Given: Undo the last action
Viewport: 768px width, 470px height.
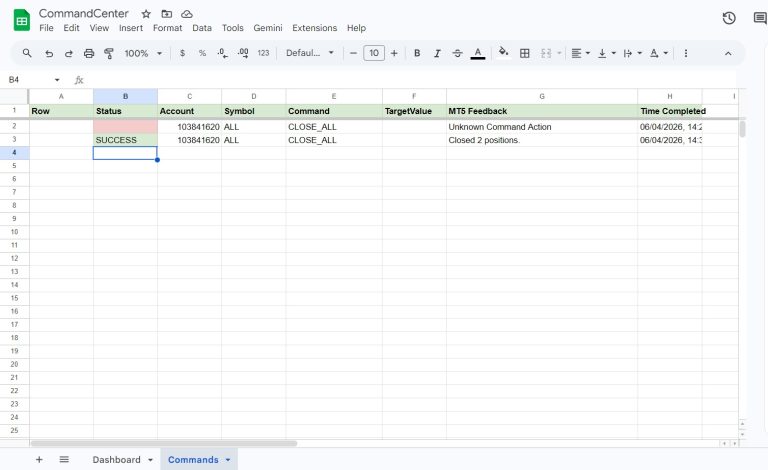Looking at the screenshot, I should [48, 53].
